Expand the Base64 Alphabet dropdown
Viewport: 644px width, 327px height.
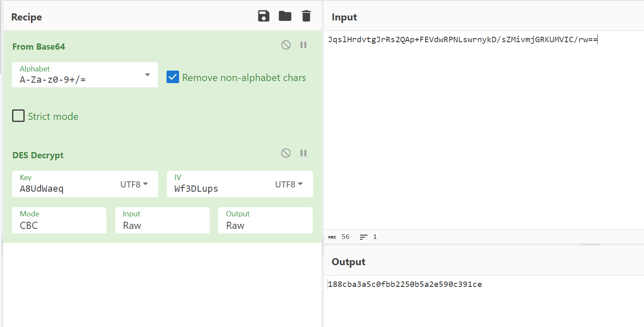(x=147, y=75)
